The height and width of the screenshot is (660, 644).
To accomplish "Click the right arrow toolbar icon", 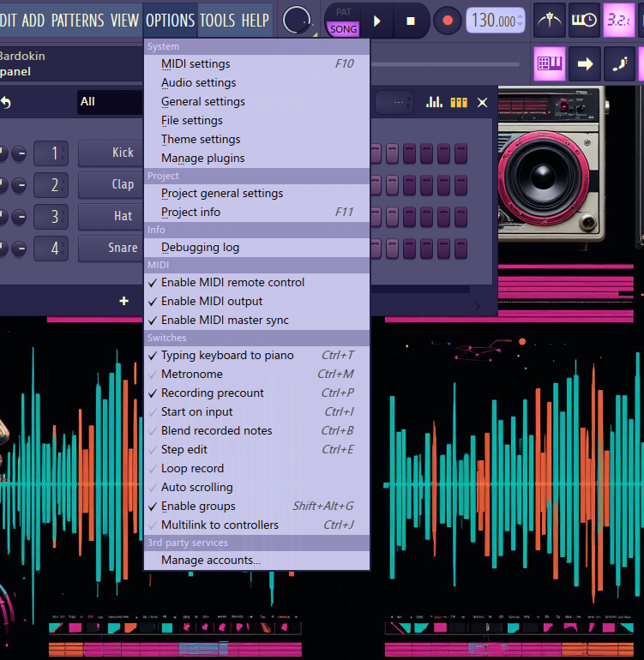I will point(585,63).
